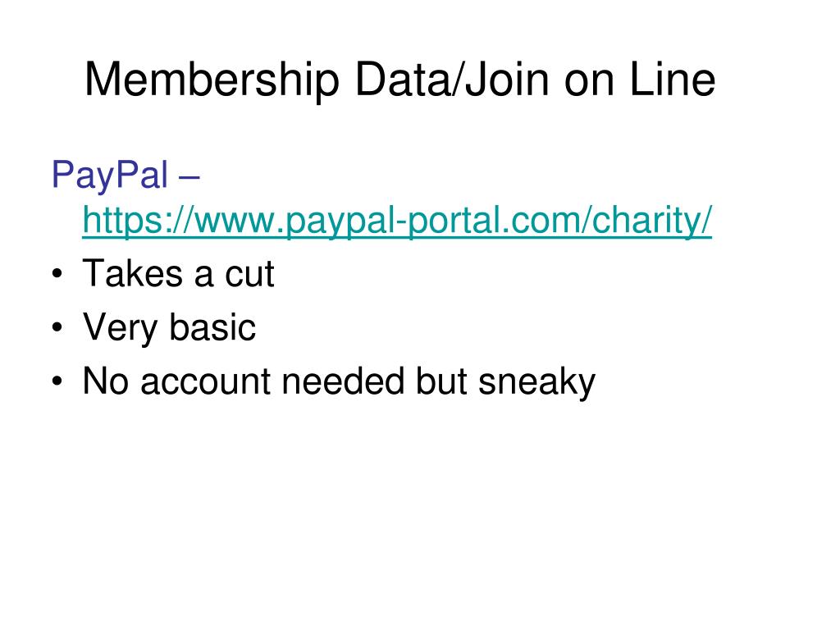Click the word sneaky in the last bullet
840x630 pixels.
coord(536,382)
